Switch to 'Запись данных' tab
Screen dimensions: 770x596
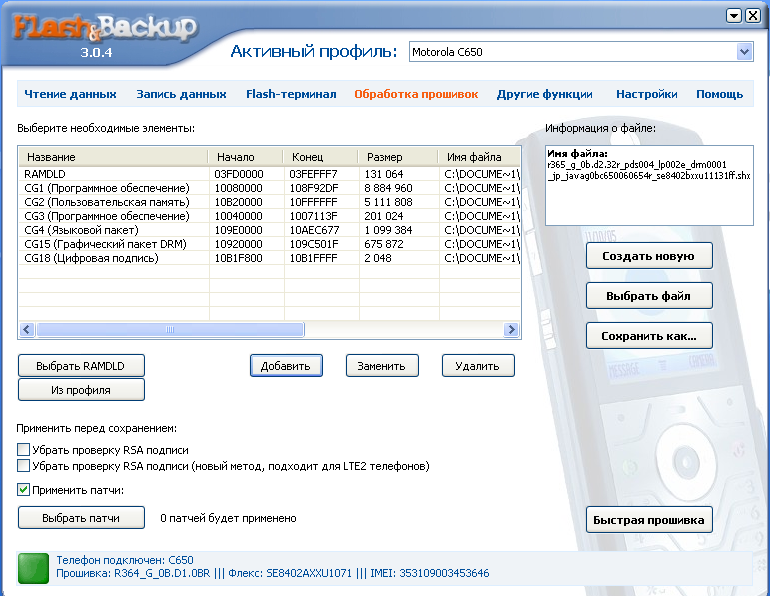(181, 94)
